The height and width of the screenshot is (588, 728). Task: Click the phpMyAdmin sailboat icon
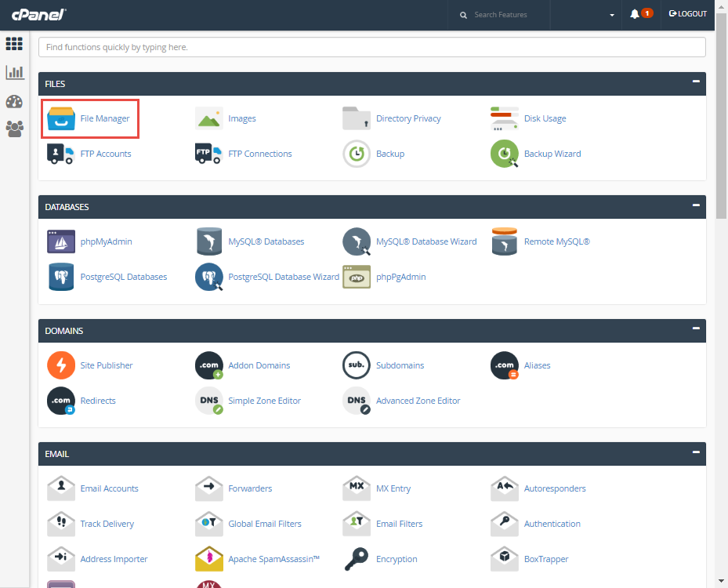[61, 241]
